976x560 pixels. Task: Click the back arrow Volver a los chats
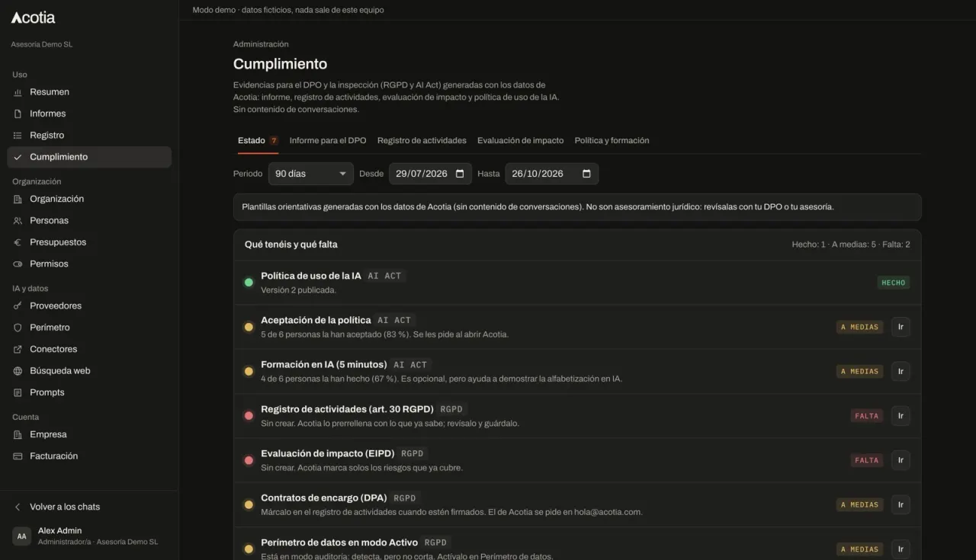tap(18, 507)
